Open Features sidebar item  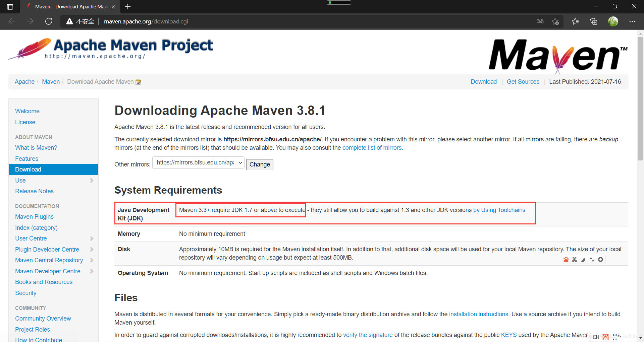[26, 159]
